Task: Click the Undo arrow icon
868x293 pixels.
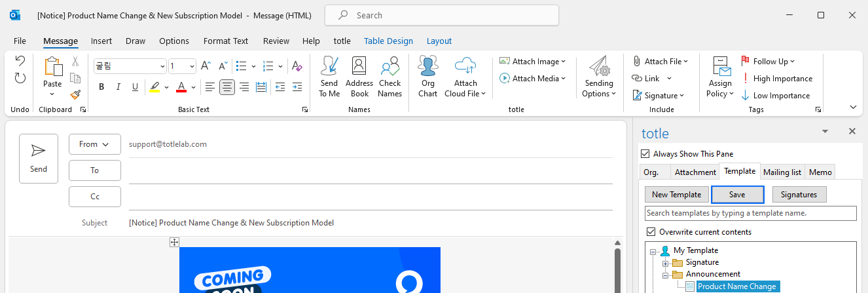Action: (20, 61)
